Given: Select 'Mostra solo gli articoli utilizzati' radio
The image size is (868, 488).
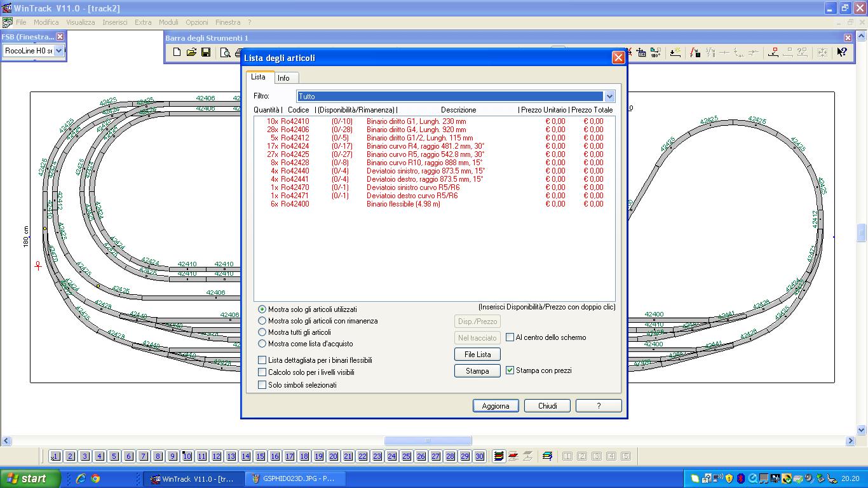Looking at the screenshot, I should (262, 309).
